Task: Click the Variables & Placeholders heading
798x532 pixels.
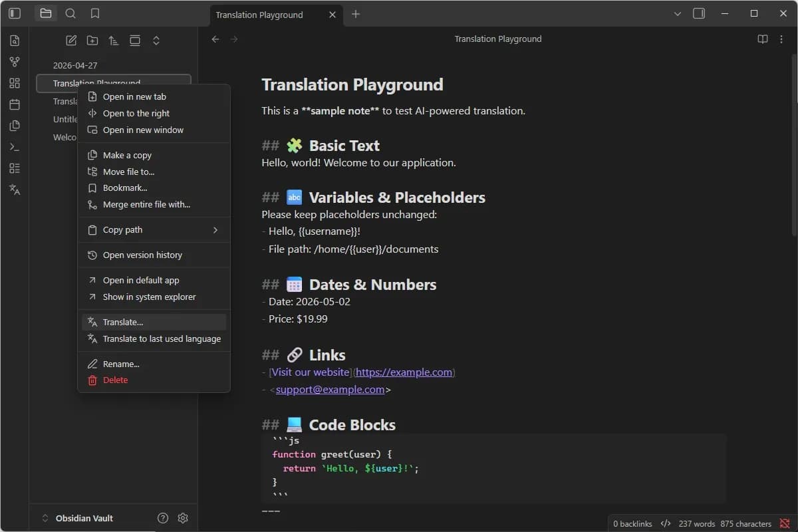Action: (x=397, y=198)
